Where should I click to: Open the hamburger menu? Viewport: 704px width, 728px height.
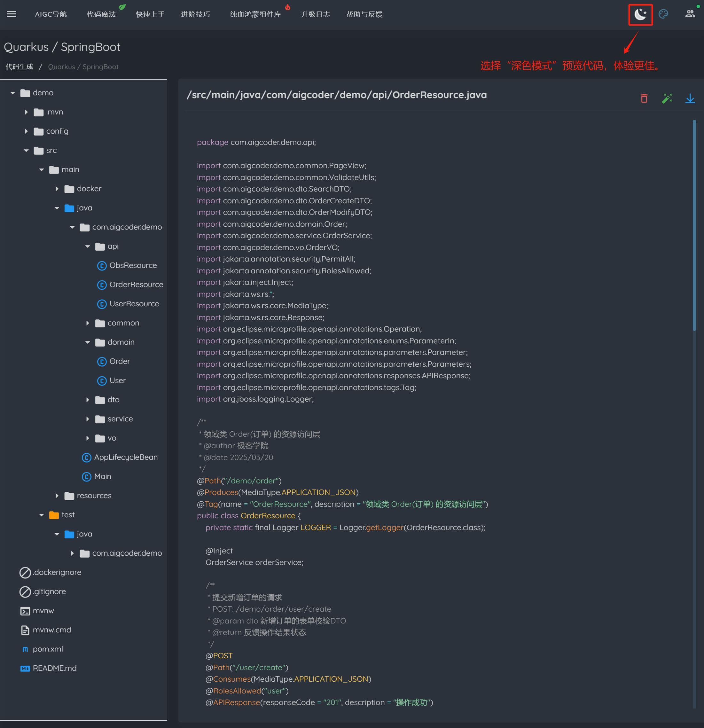[x=12, y=14]
